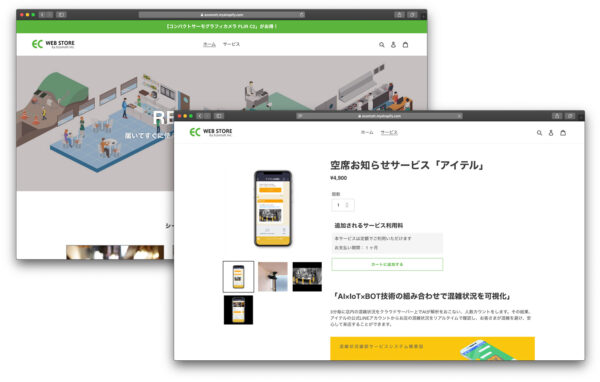Screen dimensions: 600x382
Task: Click the quantity number input field
Action: [x=343, y=205]
